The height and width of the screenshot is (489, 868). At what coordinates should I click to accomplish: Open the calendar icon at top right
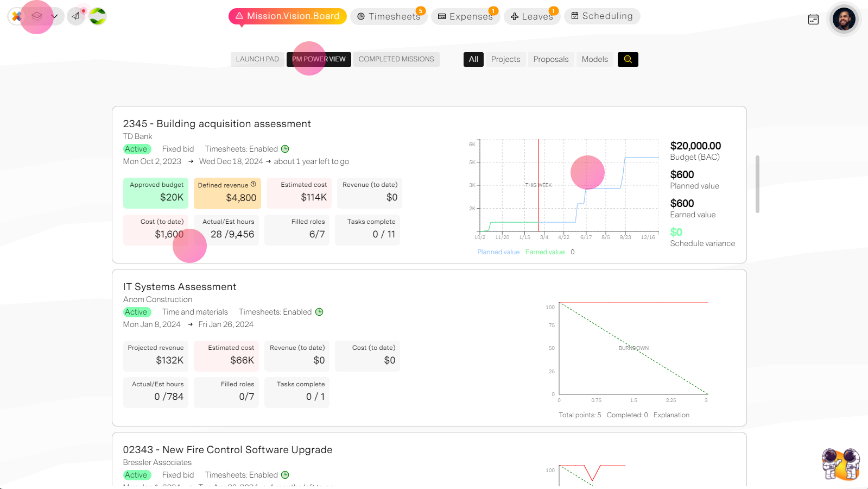point(813,20)
